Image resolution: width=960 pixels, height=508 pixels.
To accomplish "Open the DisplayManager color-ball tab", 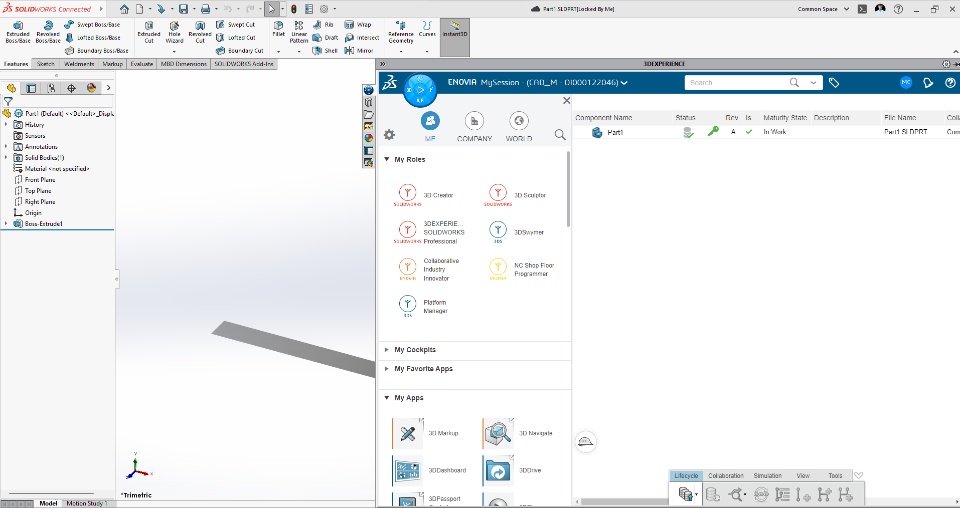I will pyautogui.click(x=91, y=88).
